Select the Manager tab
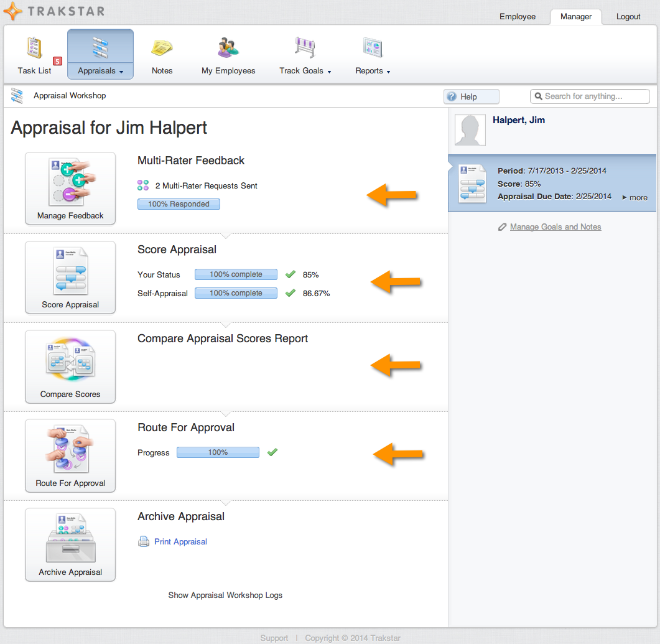The width and height of the screenshot is (660, 644). [575, 17]
